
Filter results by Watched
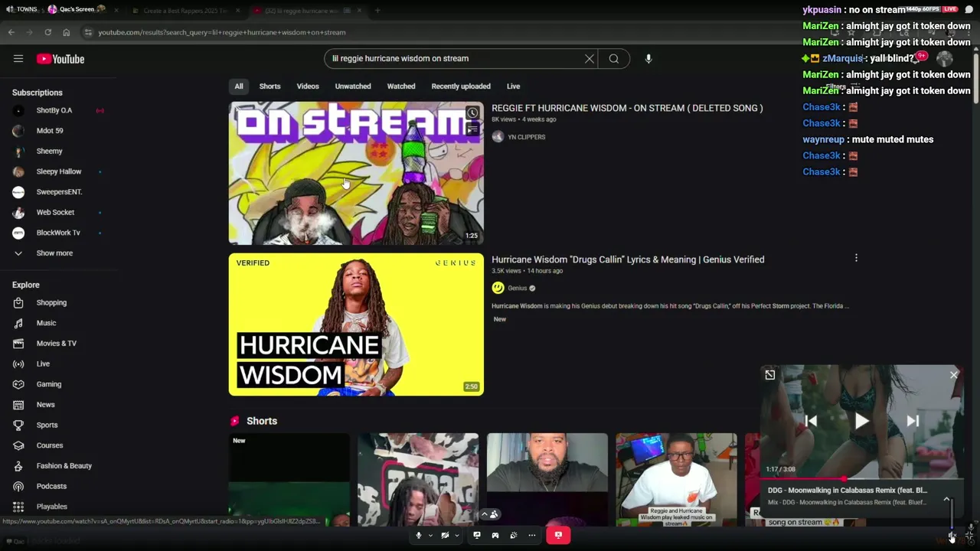401,86
